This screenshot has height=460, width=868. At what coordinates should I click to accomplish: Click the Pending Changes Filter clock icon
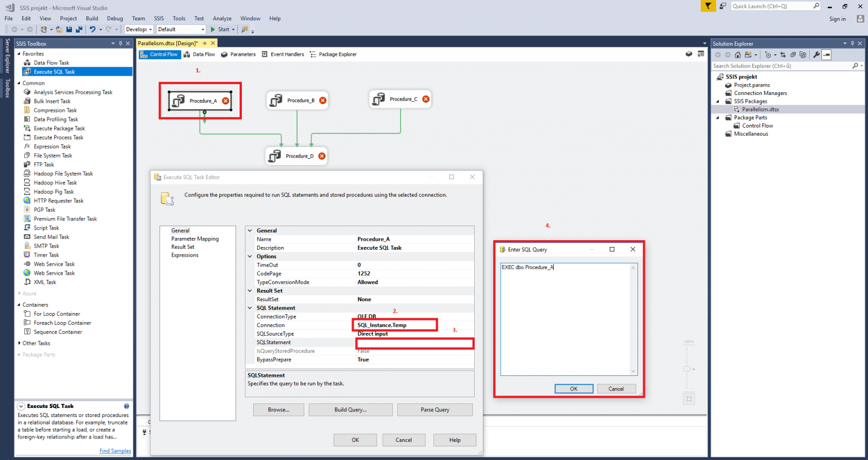[x=767, y=55]
